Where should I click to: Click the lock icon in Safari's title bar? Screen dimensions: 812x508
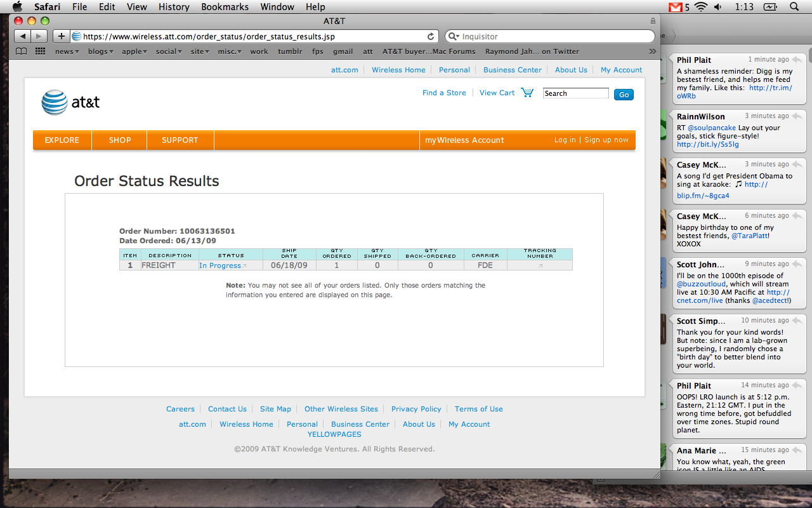653,21
